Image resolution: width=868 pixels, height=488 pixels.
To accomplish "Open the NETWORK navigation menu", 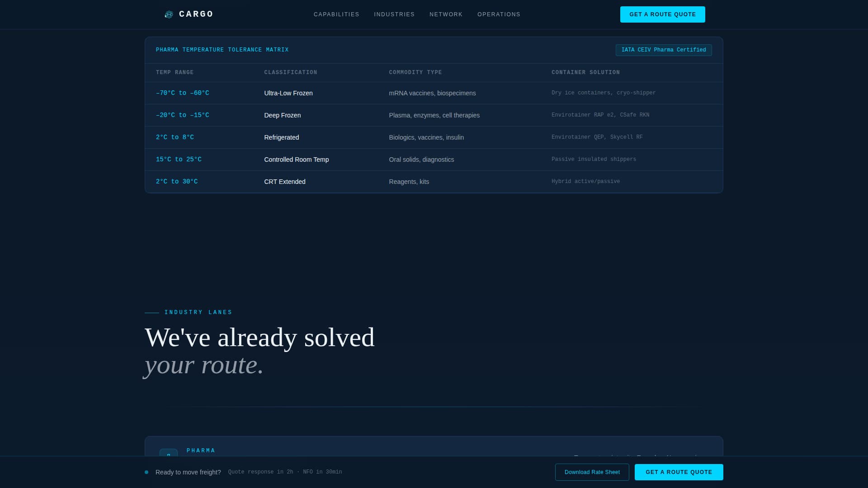I will [x=446, y=14].
